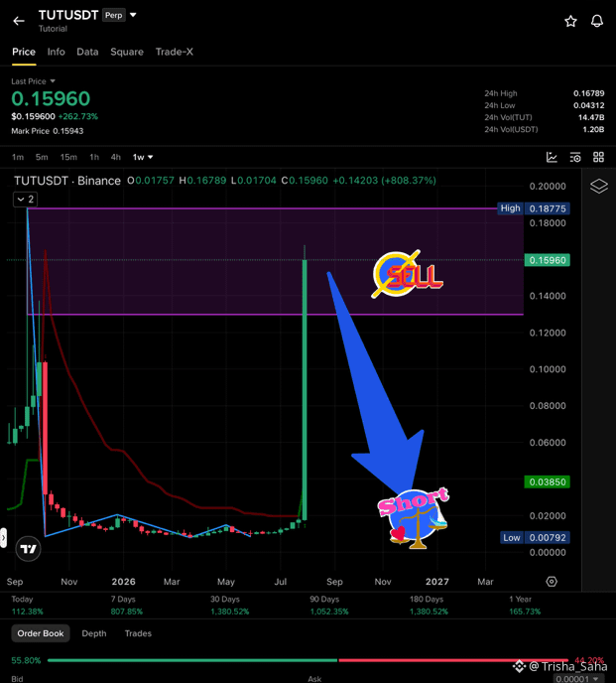Image resolution: width=616 pixels, height=683 pixels.
Task: Click the TradingView logo on the chart
Action: point(29,548)
